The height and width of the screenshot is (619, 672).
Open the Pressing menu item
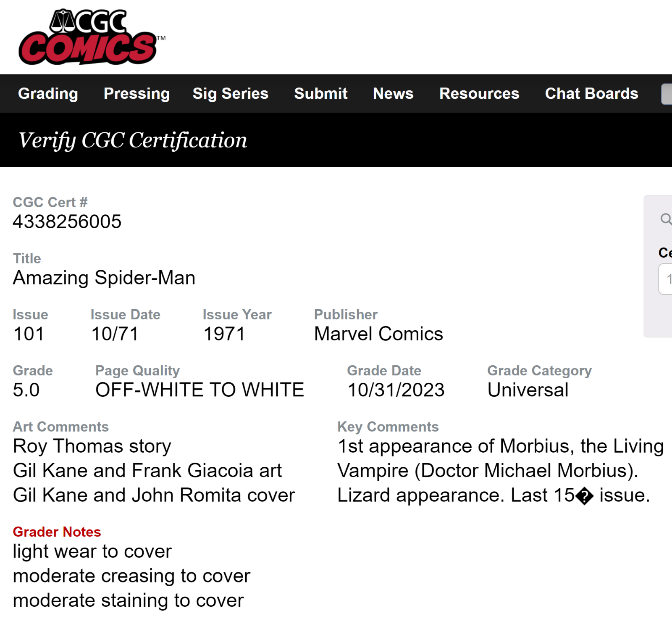point(136,93)
